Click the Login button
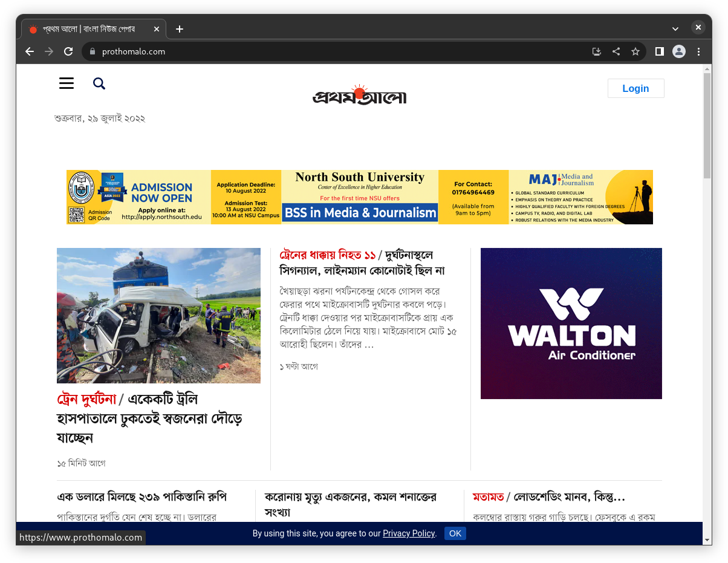Screen dimensions: 728x563 pyautogui.click(x=635, y=88)
